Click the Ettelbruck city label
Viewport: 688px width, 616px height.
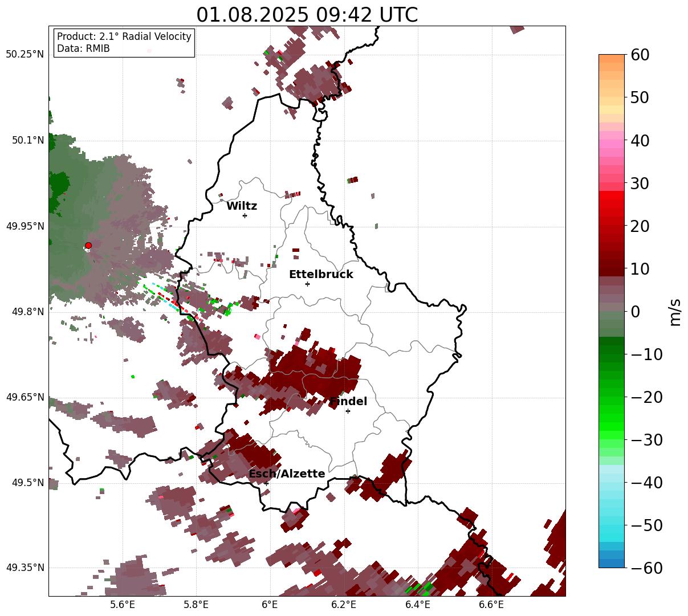tap(321, 275)
